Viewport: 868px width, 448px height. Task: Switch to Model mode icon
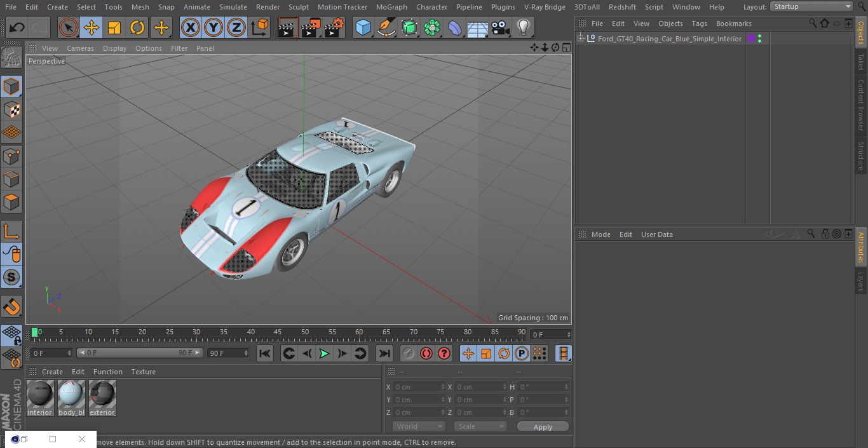11,86
